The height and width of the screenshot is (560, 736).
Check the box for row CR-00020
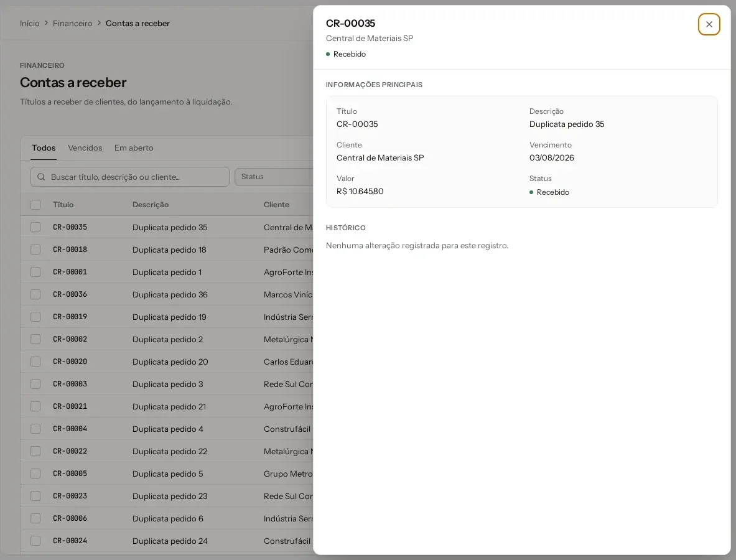coord(35,362)
